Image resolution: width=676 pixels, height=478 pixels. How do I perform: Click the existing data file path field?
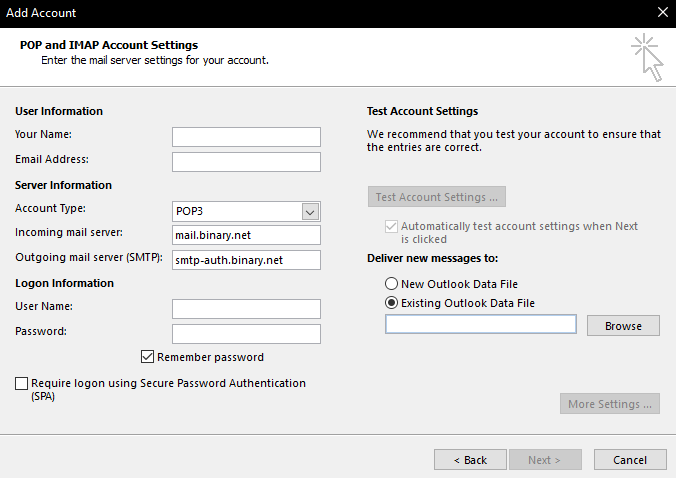pyautogui.click(x=481, y=325)
